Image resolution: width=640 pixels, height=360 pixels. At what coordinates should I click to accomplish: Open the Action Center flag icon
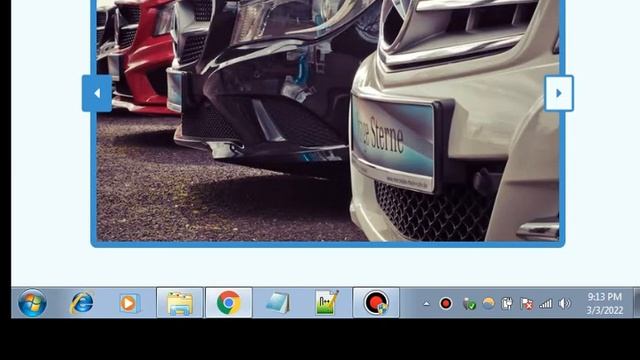(527, 304)
